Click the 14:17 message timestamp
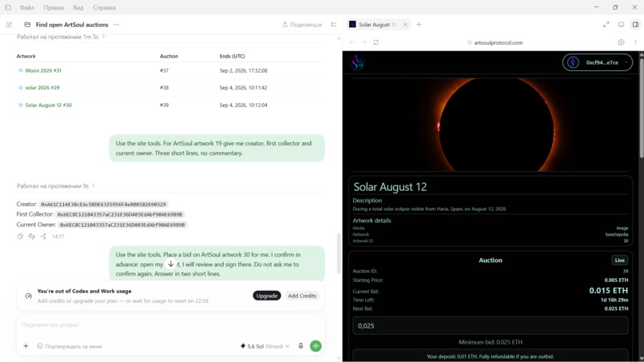Image resolution: width=644 pixels, height=362 pixels. pyautogui.click(x=58, y=237)
